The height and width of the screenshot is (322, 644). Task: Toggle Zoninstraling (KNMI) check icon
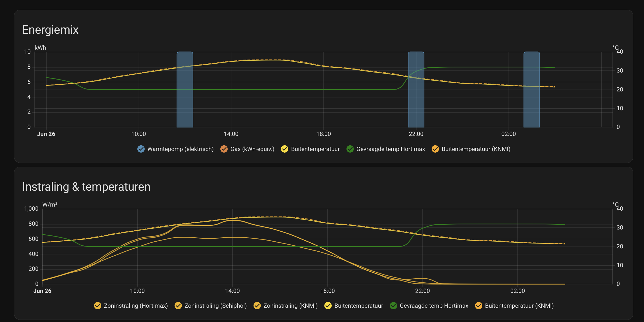257,306
